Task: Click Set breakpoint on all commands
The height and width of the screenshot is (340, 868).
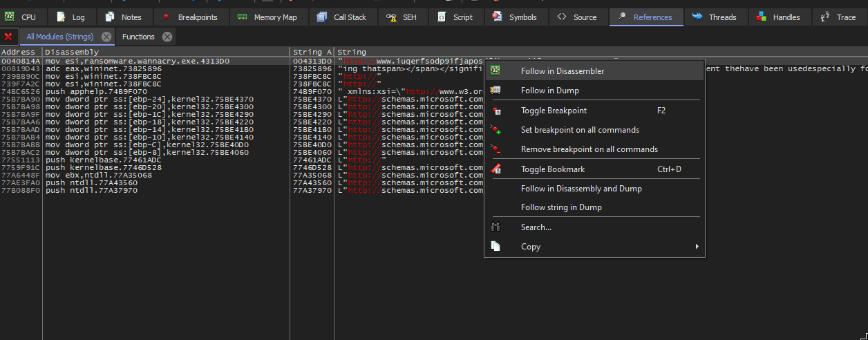Action: (x=594, y=130)
